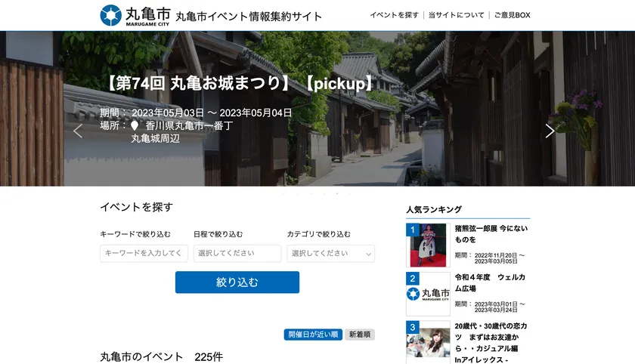Click banner venue text 丸亀城周辺

pyautogui.click(x=155, y=139)
